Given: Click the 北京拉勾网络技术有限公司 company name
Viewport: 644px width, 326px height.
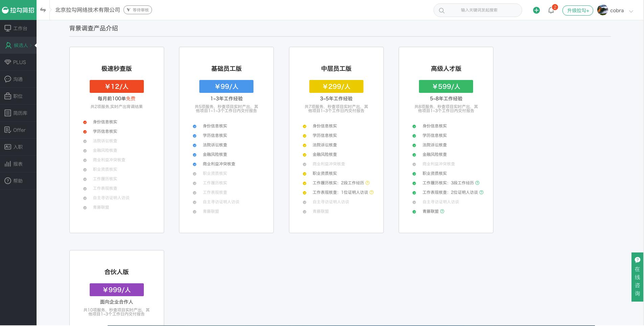Looking at the screenshot, I should point(88,10).
